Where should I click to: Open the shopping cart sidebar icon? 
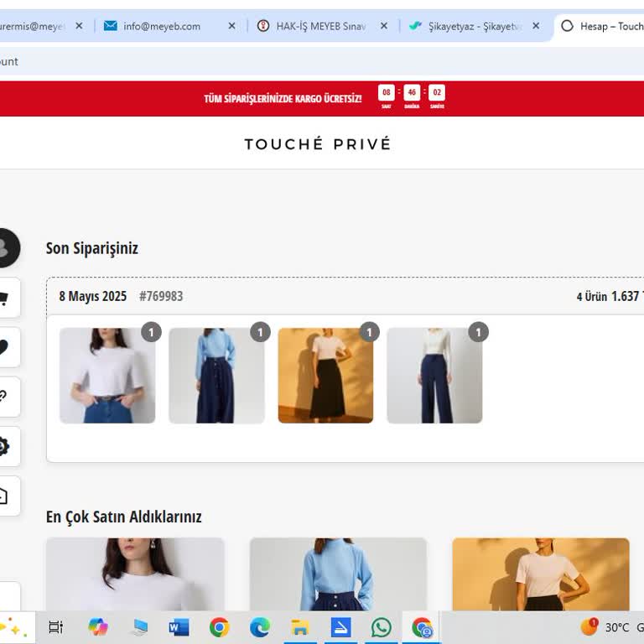[x=8, y=298]
